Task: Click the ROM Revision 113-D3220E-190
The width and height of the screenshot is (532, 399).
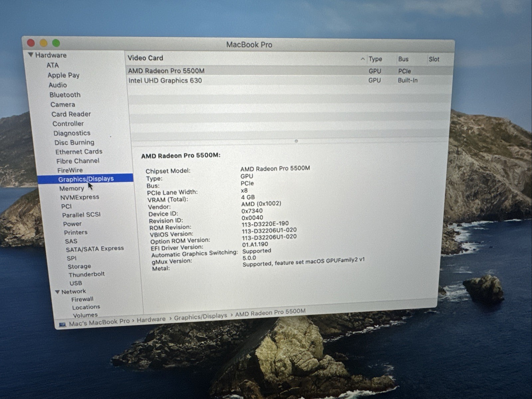Action: pyautogui.click(x=265, y=224)
